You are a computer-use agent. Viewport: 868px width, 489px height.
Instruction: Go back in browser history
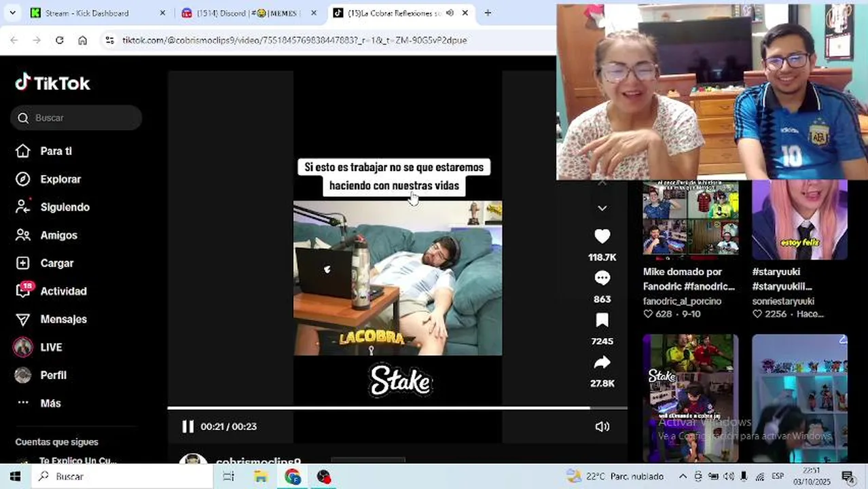(14, 40)
